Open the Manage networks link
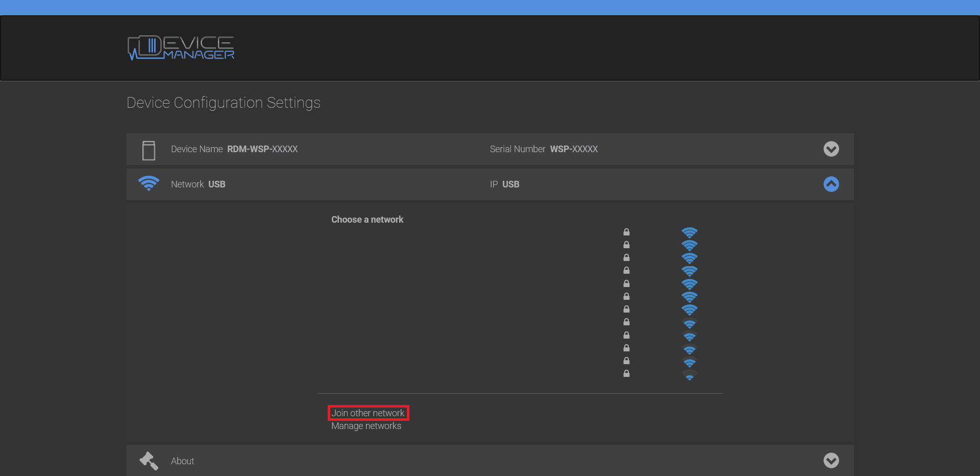 (366, 426)
